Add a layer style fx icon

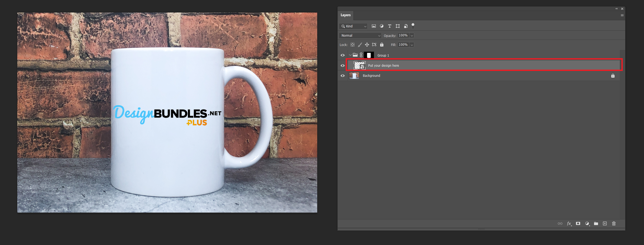tap(569, 223)
